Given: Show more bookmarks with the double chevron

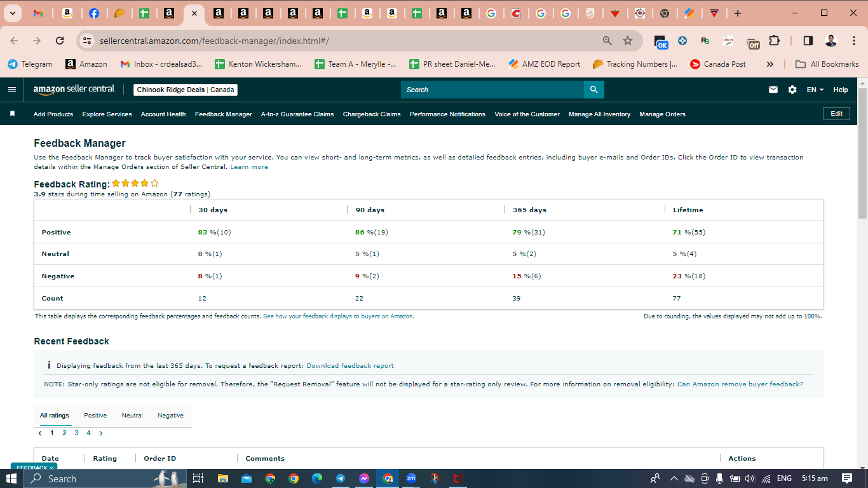Looking at the screenshot, I should [770, 64].
